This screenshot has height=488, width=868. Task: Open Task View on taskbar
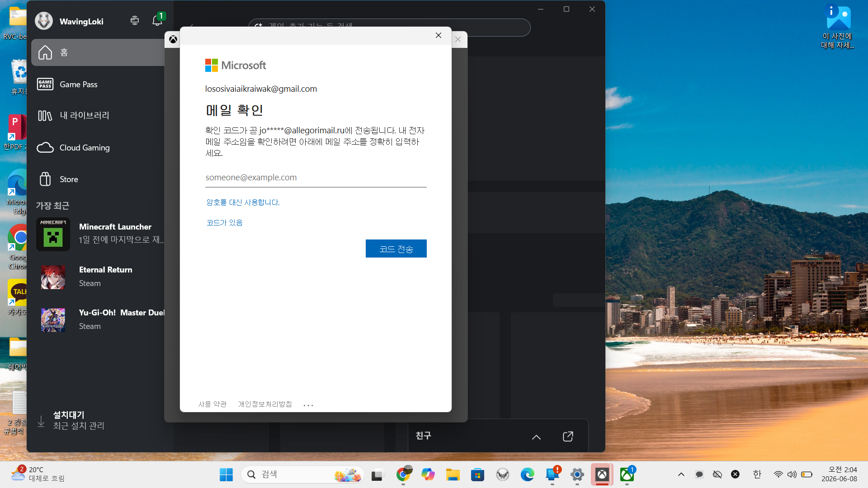pos(377,474)
